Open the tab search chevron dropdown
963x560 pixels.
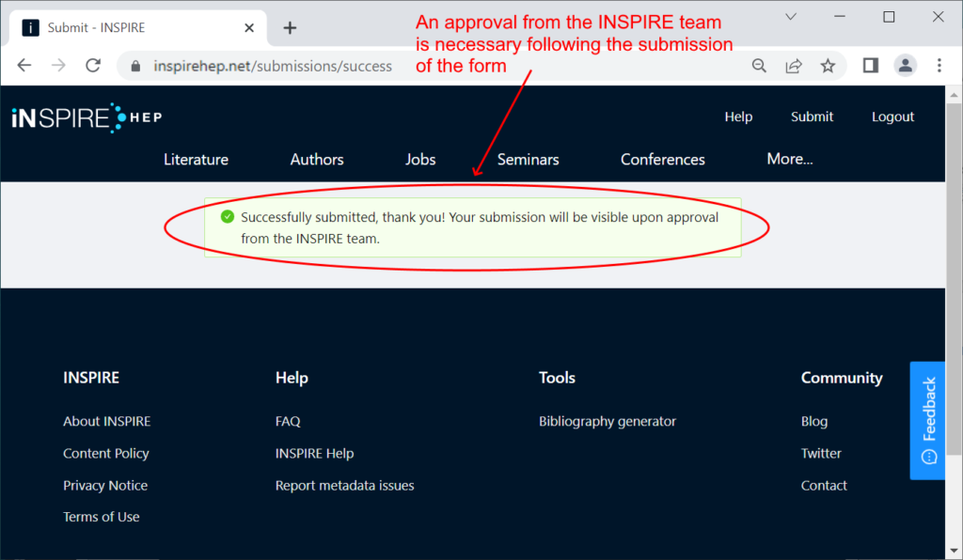tap(791, 17)
